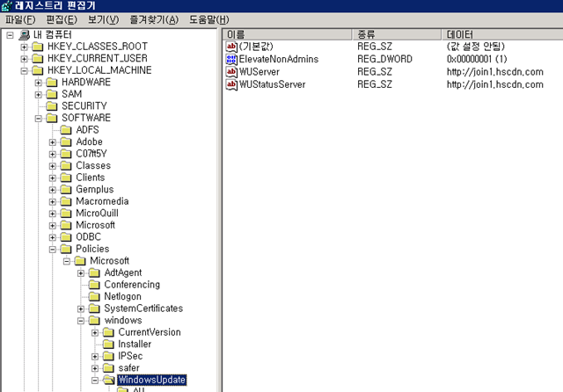Click the HKEY_LOCAL_MACHINE folder icon
This screenshot has width=563, height=392.
[37, 70]
